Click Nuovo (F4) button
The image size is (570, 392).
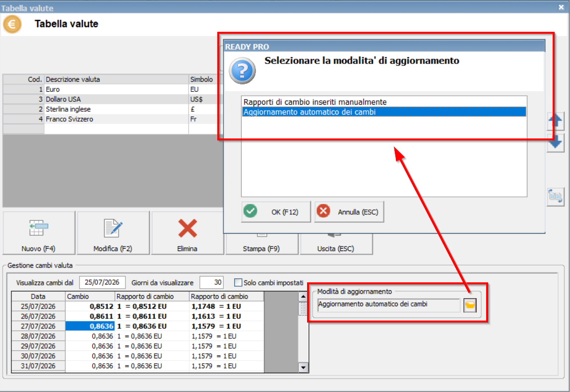point(39,233)
